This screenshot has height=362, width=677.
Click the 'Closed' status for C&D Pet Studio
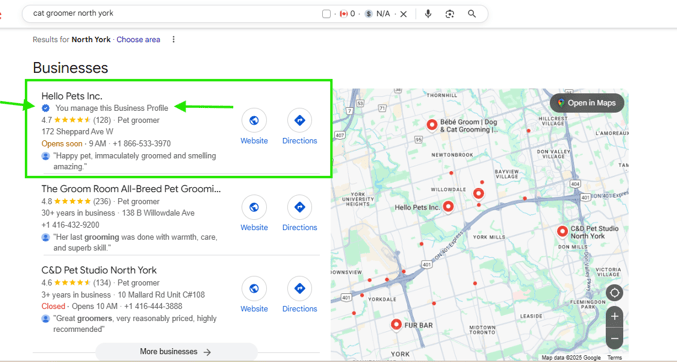coord(53,306)
